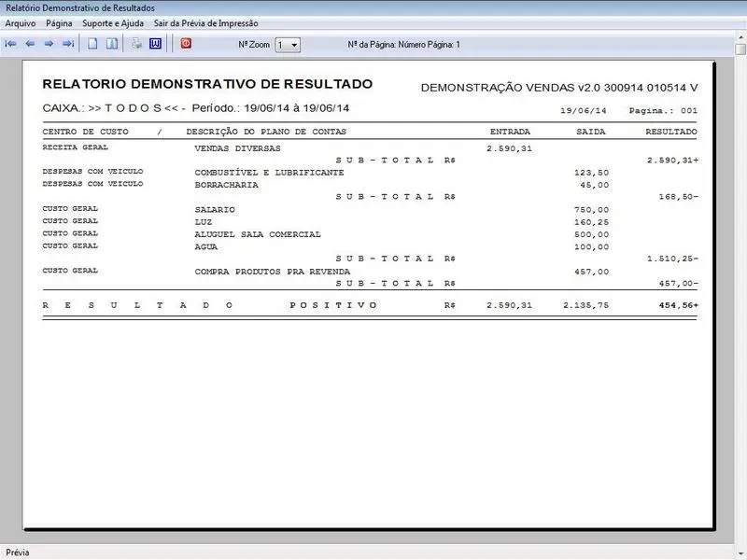
Task: Click Sair da Prévia de Impressão
Action: pos(206,23)
